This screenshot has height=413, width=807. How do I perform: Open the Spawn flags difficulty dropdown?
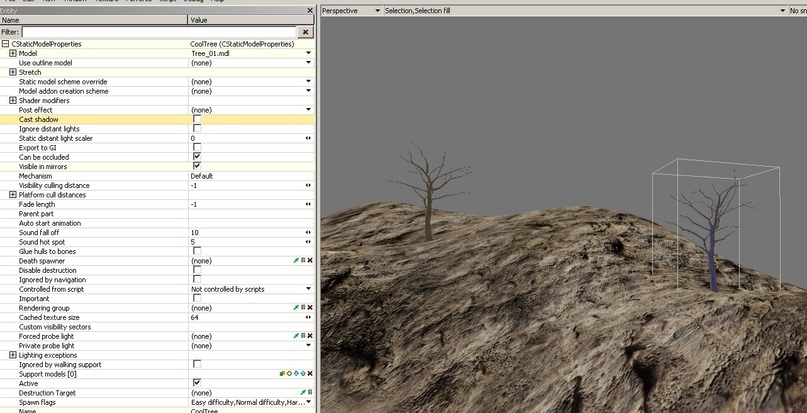pyautogui.click(x=308, y=402)
